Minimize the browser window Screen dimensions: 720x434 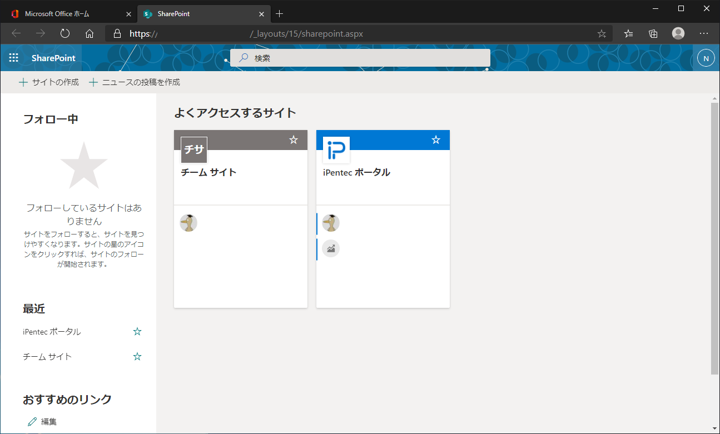tap(655, 9)
